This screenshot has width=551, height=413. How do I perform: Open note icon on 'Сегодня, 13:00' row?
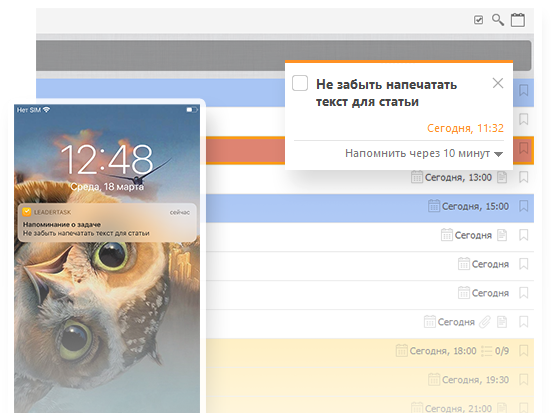tap(502, 177)
